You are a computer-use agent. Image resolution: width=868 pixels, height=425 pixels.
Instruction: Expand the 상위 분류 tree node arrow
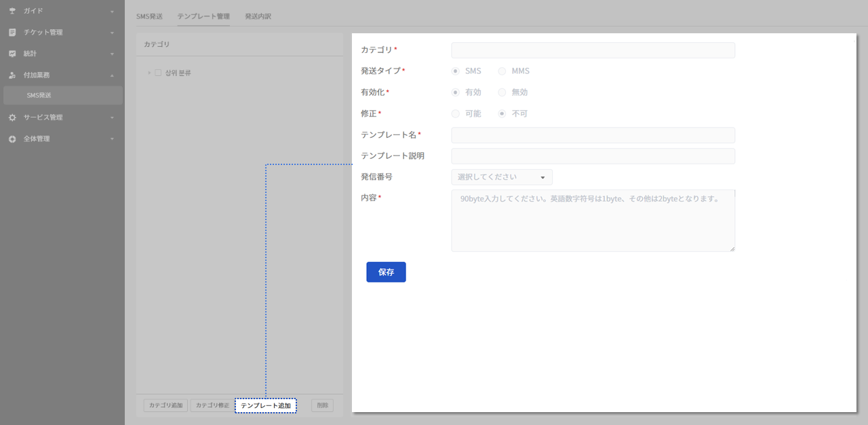149,73
